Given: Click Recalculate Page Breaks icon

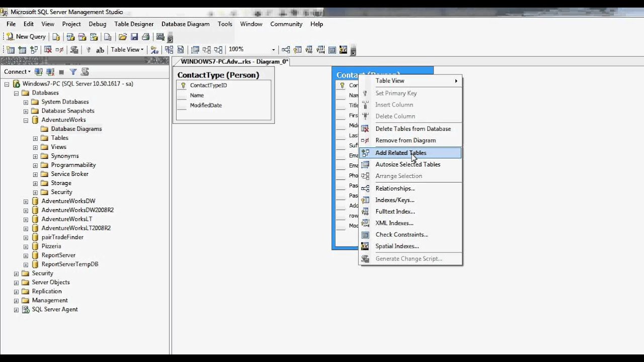Looking at the screenshot, I should click(181, 50).
